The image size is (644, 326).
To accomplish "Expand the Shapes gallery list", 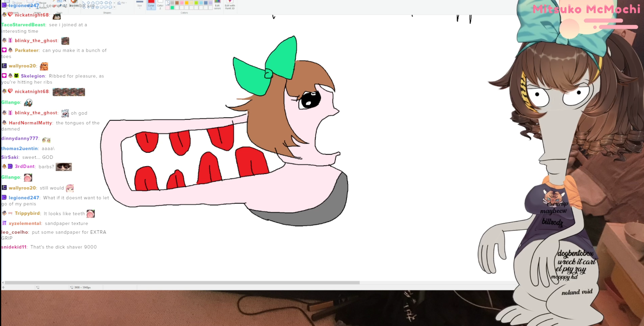I will tap(114, 7).
